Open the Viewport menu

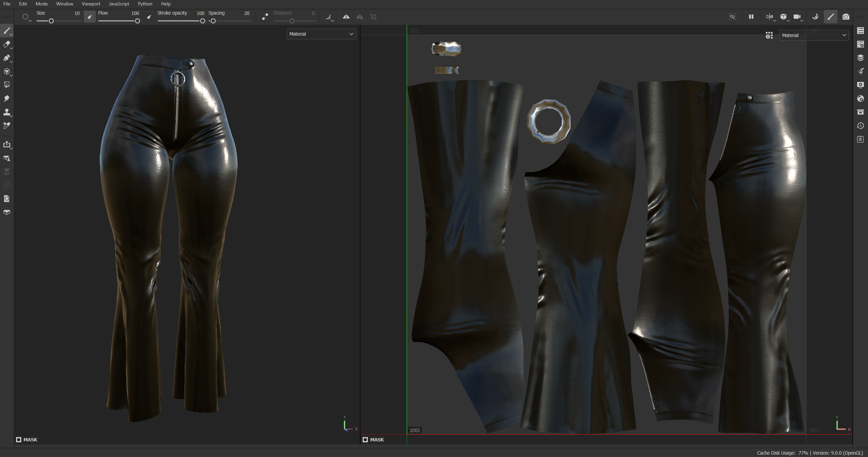click(x=91, y=4)
